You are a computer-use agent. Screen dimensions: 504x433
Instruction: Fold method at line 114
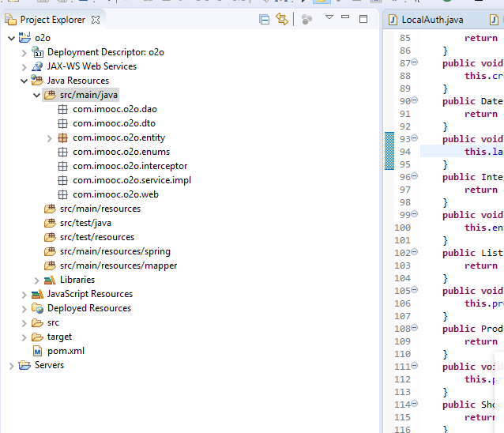coord(415,404)
